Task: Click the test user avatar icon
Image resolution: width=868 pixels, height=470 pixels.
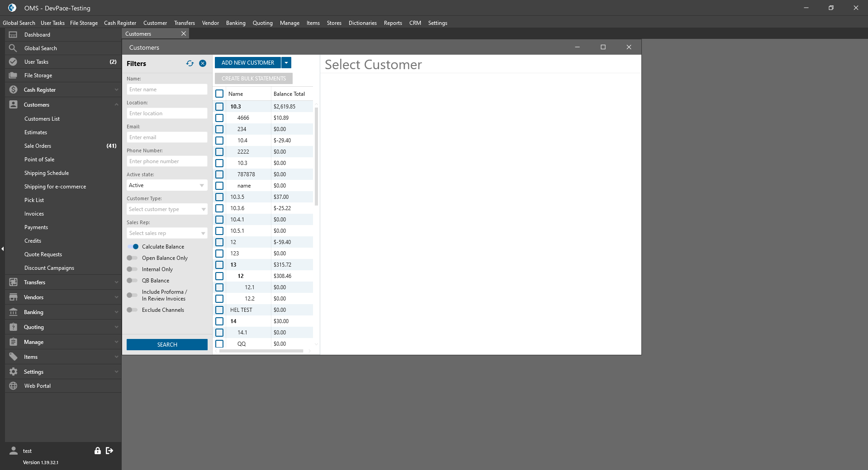Action: [x=14, y=451]
